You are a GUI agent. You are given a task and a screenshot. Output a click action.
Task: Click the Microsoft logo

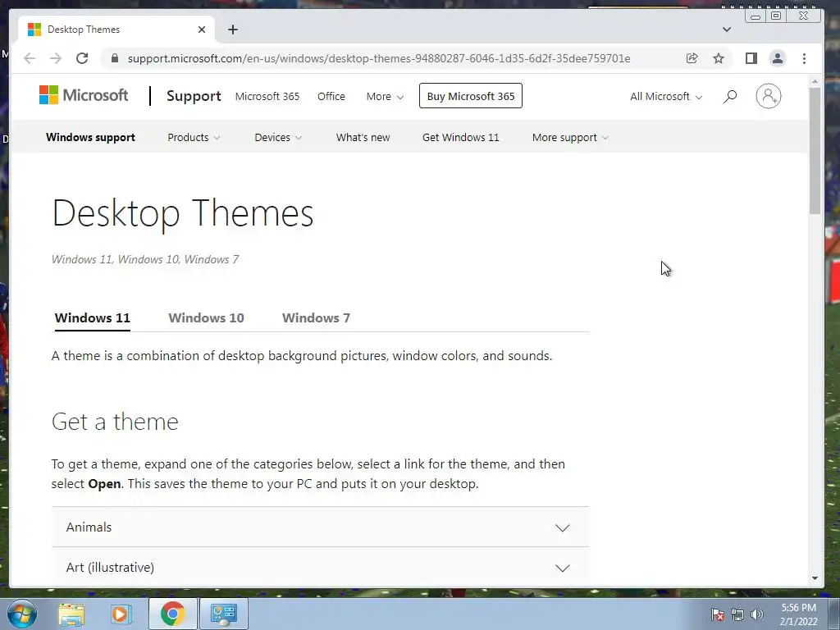pos(84,95)
